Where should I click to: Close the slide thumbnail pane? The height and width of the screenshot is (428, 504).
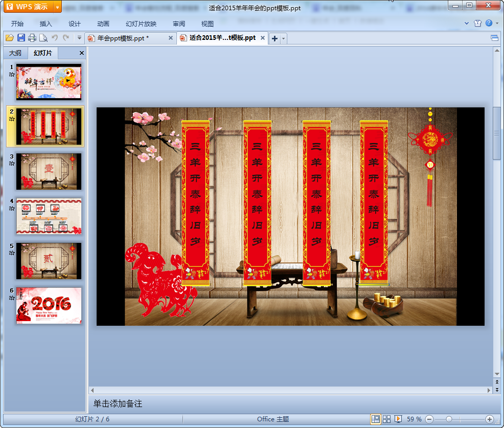tap(82, 53)
